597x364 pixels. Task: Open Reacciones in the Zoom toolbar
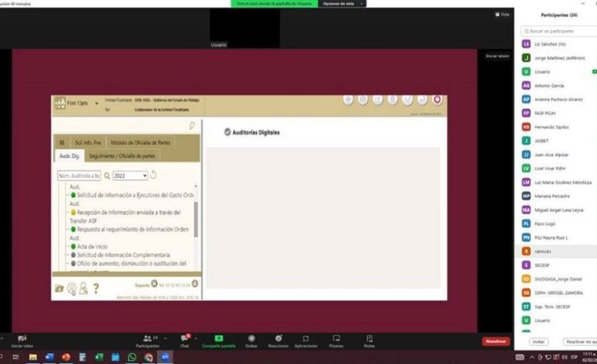click(x=278, y=338)
